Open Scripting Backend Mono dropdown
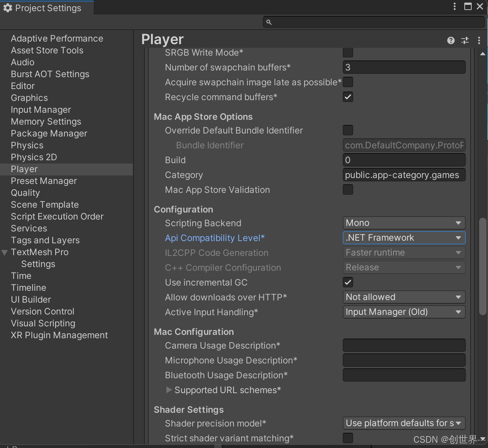Image resolution: width=488 pixels, height=448 pixels. [x=404, y=223]
